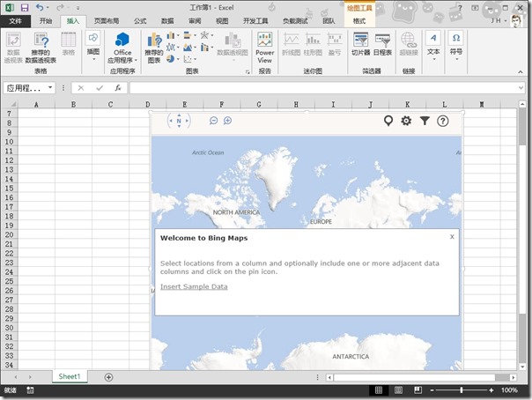Close the Welcome to Bing Maps dialog
The width and height of the screenshot is (532, 400).
tap(452, 237)
